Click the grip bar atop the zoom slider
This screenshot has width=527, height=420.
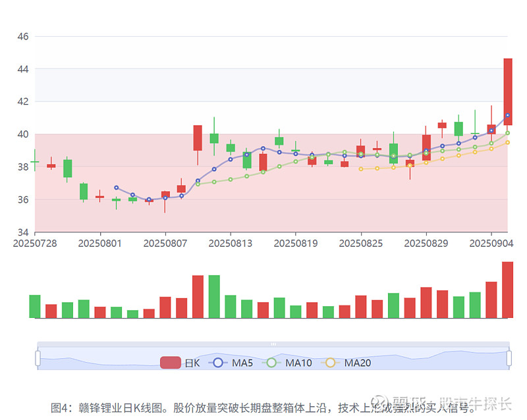[273, 344]
